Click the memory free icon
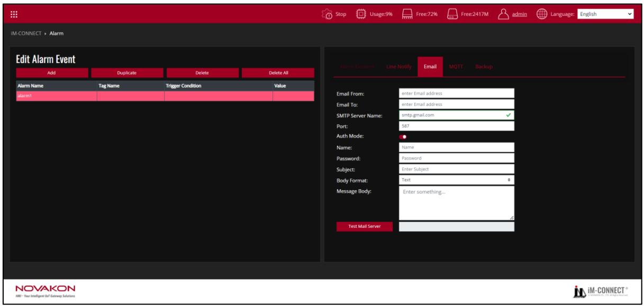The height and width of the screenshot is (306, 644). 407,14
